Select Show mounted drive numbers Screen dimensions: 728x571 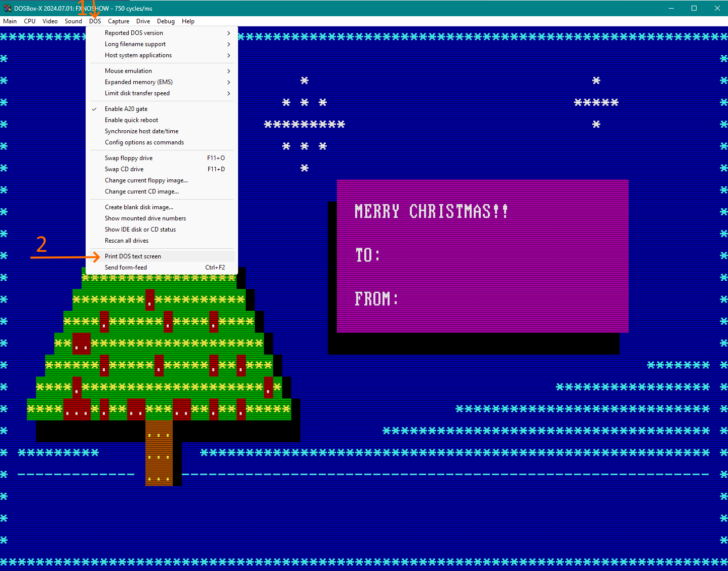tap(162, 218)
